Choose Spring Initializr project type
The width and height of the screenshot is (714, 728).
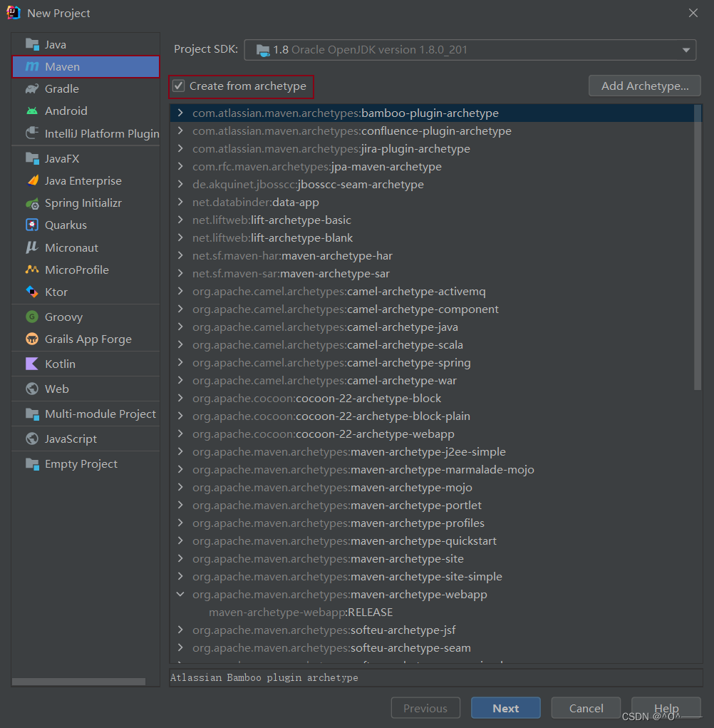click(x=86, y=203)
